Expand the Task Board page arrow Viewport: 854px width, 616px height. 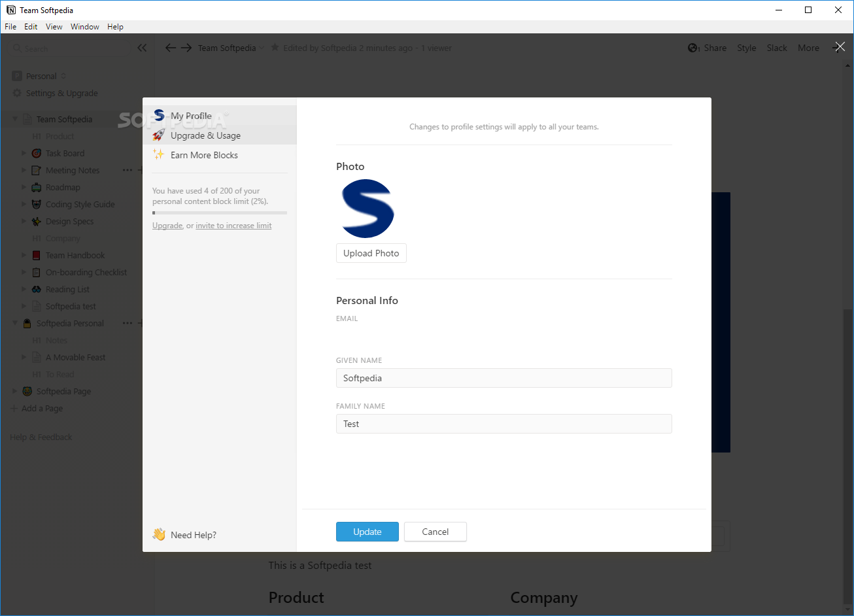tap(24, 153)
